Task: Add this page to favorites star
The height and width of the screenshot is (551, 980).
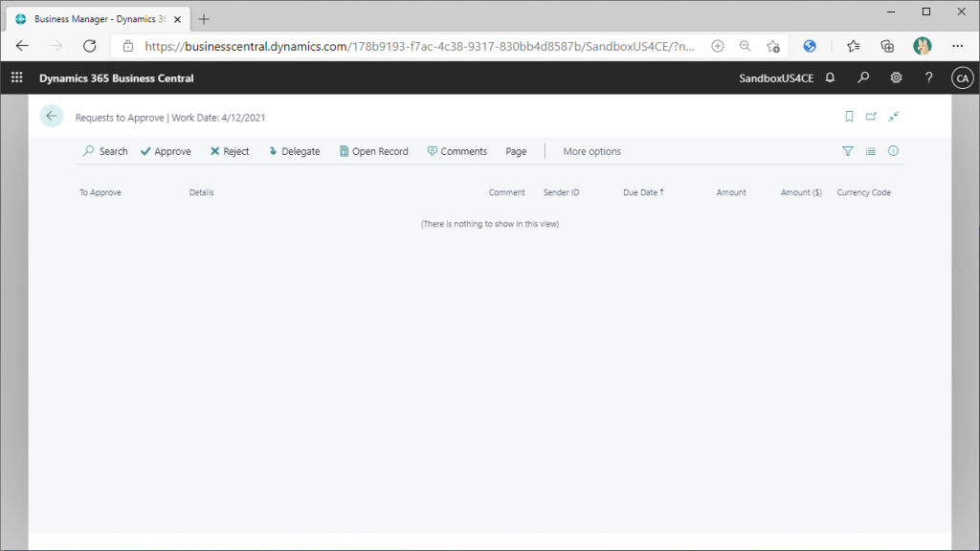Action: [x=773, y=46]
